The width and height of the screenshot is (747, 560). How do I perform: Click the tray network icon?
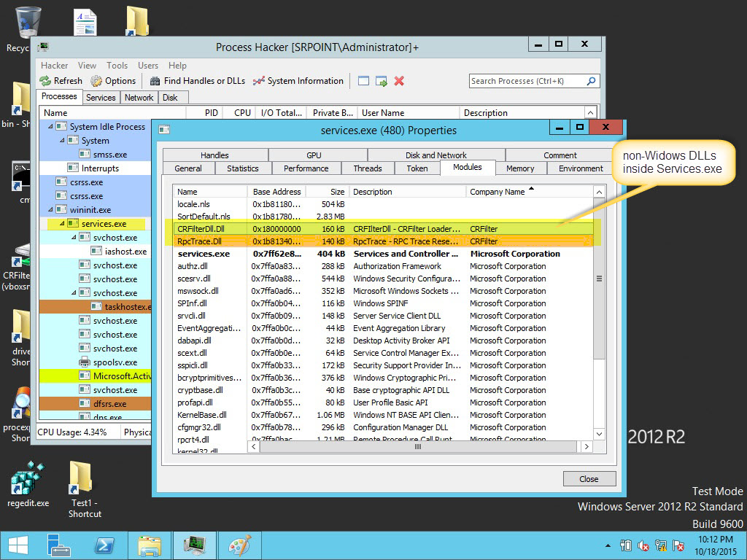click(x=661, y=545)
